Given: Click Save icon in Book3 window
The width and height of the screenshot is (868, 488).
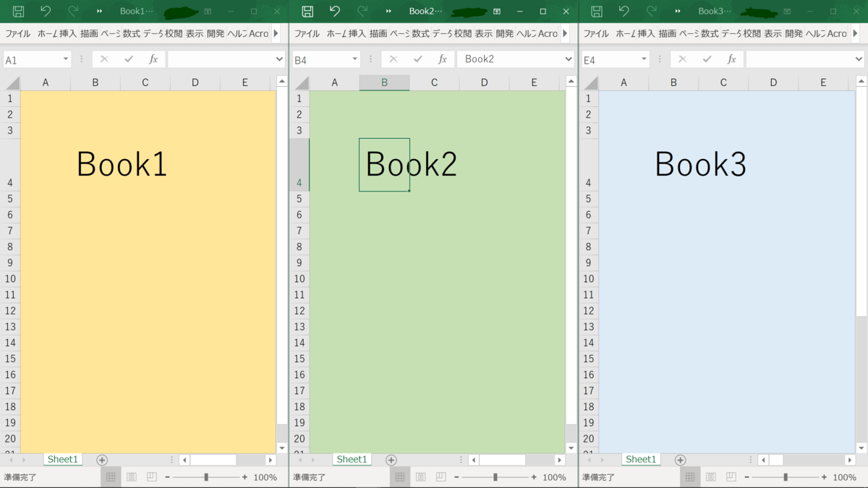Looking at the screenshot, I should point(597,11).
